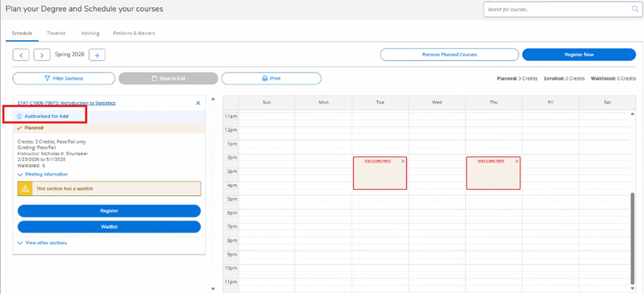
Task: Close Thursday calendar event block
Action: tap(516, 161)
